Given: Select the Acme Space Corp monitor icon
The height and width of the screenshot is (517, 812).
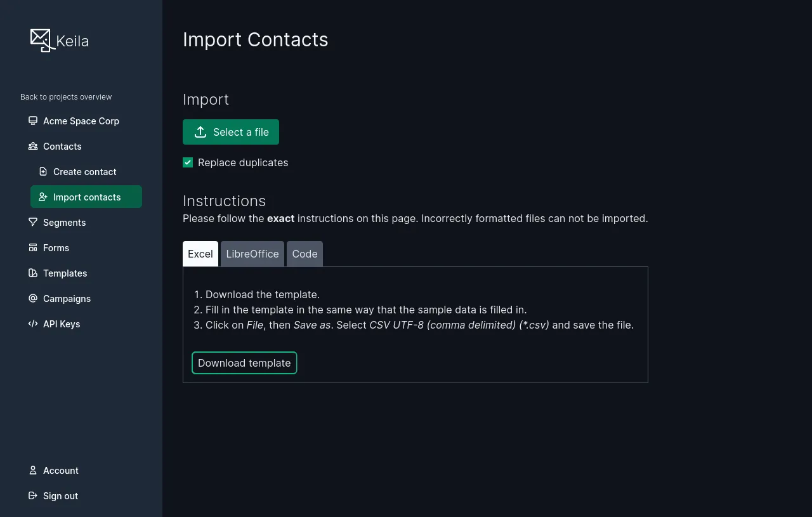Looking at the screenshot, I should point(32,121).
